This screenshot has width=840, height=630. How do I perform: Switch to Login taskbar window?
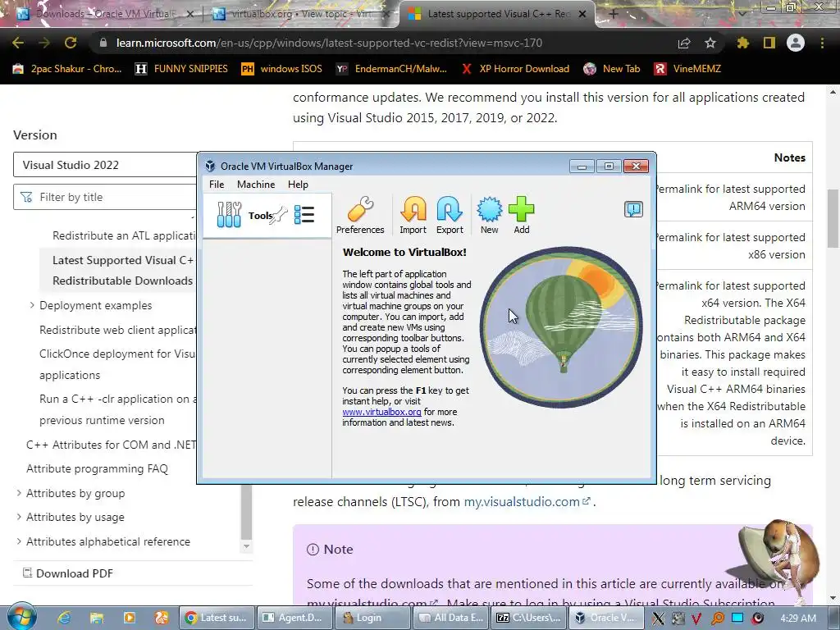tap(372, 618)
